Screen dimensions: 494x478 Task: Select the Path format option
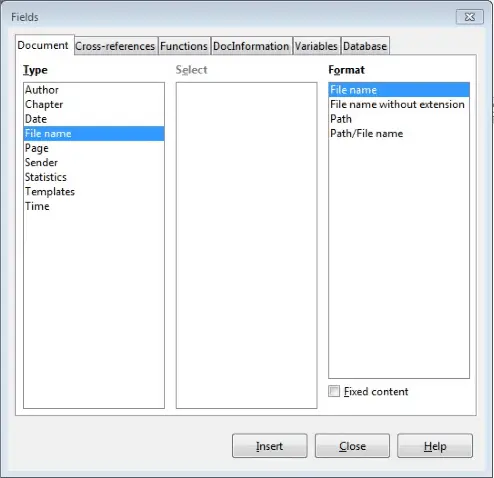click(399, 119)
